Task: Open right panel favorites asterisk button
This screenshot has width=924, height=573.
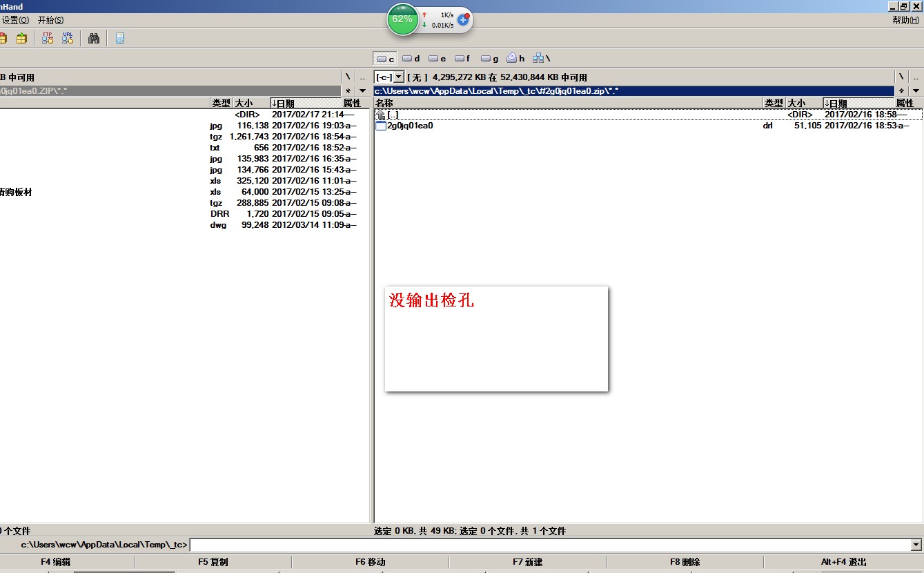Action: click(x=901, y=91)
